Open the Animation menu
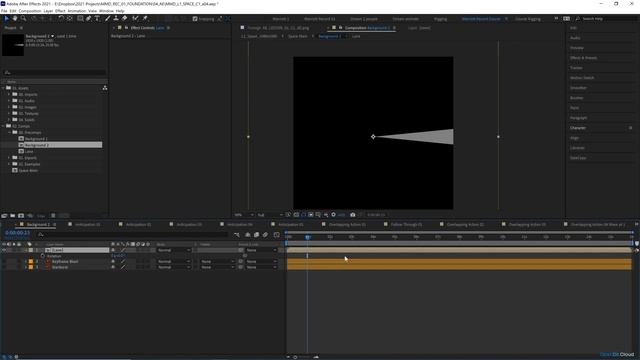 76,11
